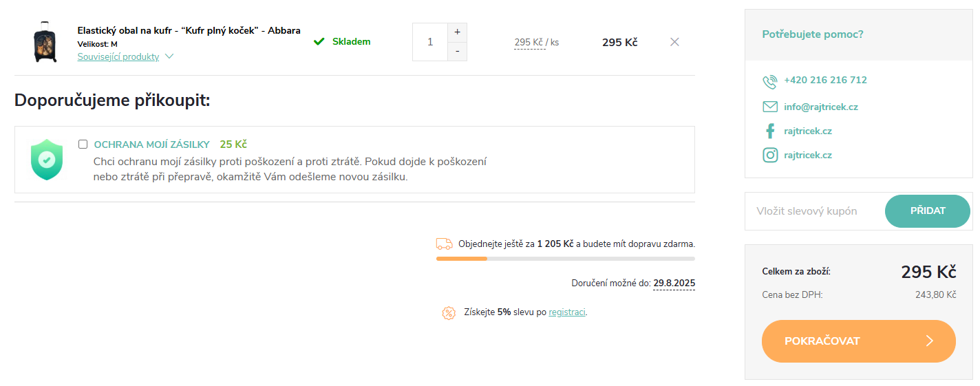Viewport: 980px width, 386px height.
Task: Click the phone handset icon
Action: (769, 82)
